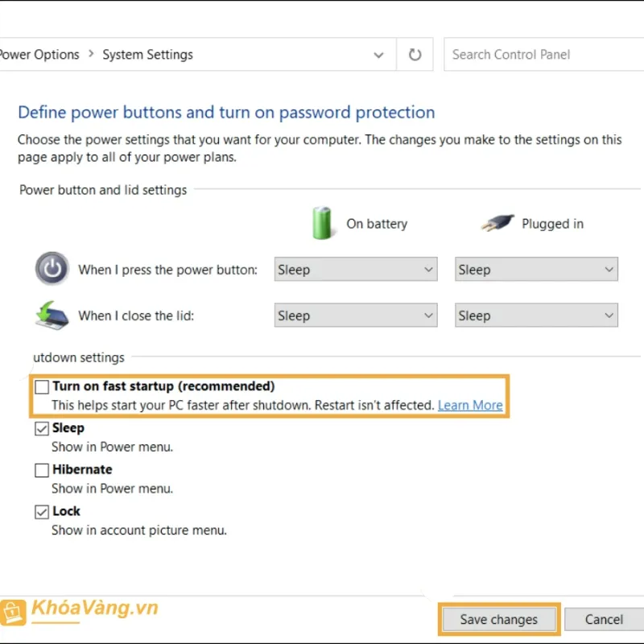The height and width of the screenshot is (644, 644).
Task: Click the power button icon
Action: click(52, 269)
